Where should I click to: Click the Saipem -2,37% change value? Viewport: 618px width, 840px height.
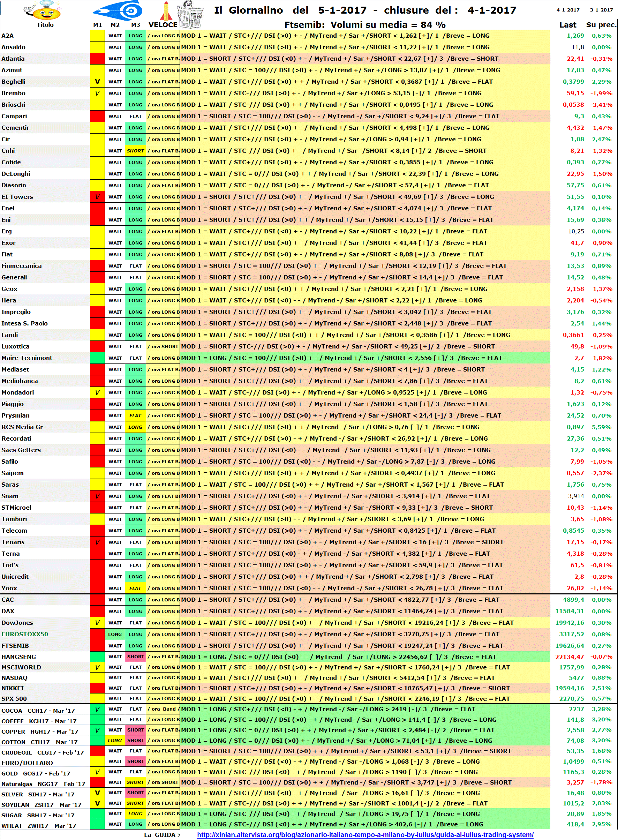(602, 473)
